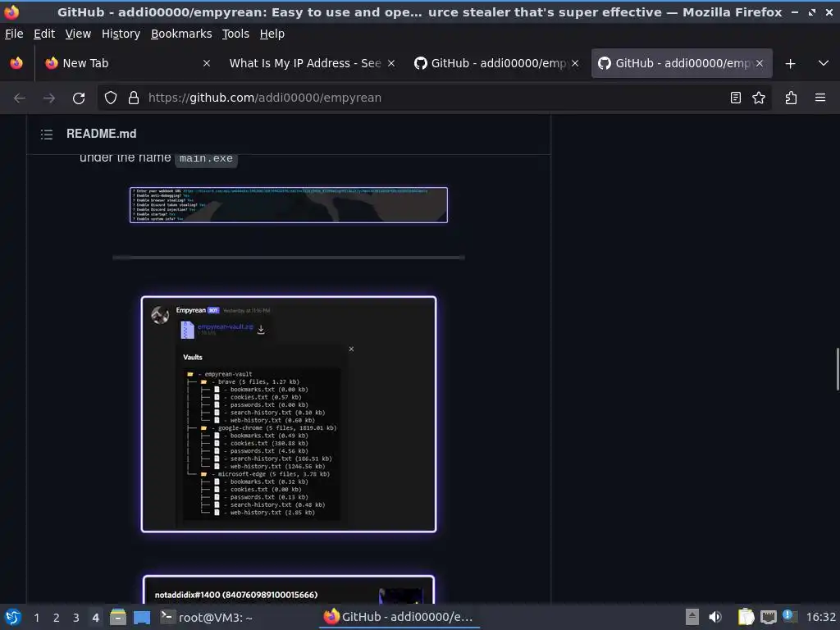Switch to What Is My IP Address tab

[313, 63]
